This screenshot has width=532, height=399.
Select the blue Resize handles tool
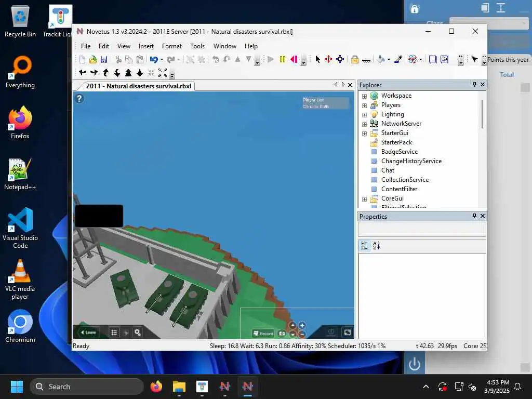point(340,59)
